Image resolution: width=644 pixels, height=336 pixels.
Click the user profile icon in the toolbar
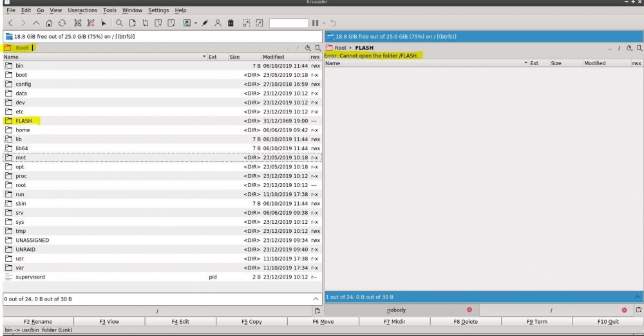tap(218, 23)
